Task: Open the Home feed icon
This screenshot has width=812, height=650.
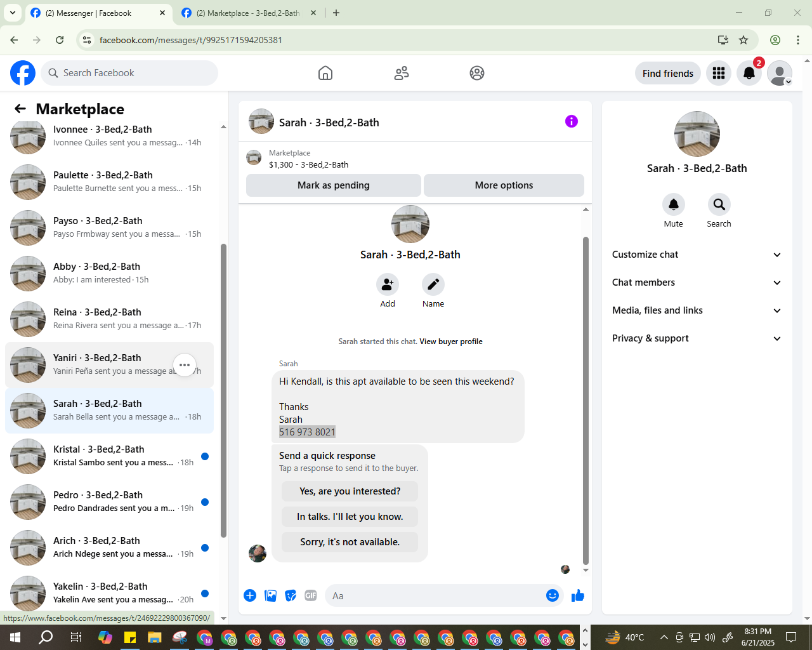Action: point(325,73)
